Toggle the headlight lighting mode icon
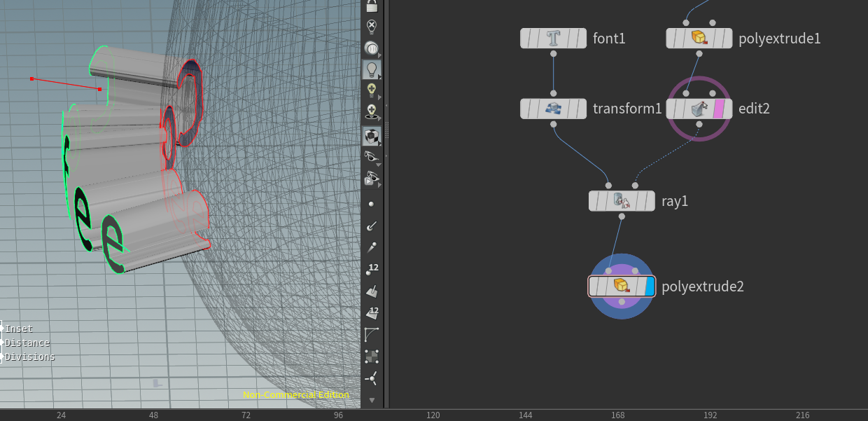Screen dimensions: 868x421 pos(372,68)
